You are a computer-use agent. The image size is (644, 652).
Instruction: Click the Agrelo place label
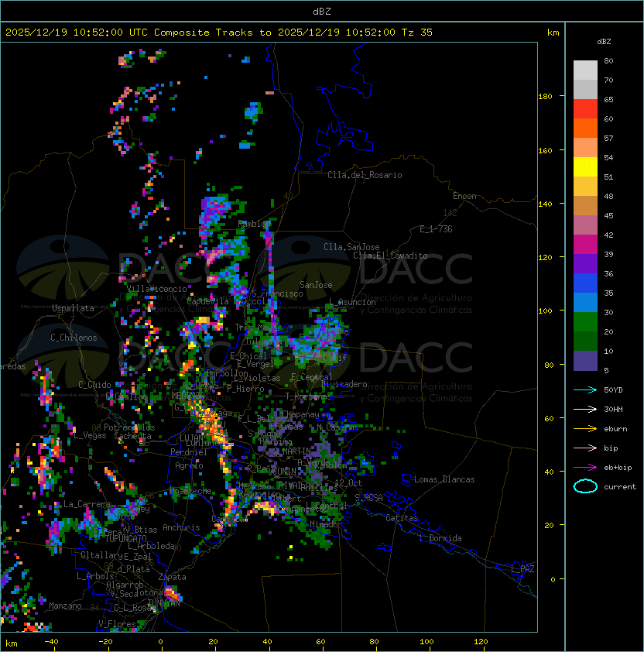pyautogui.click(x=189, y=465)
